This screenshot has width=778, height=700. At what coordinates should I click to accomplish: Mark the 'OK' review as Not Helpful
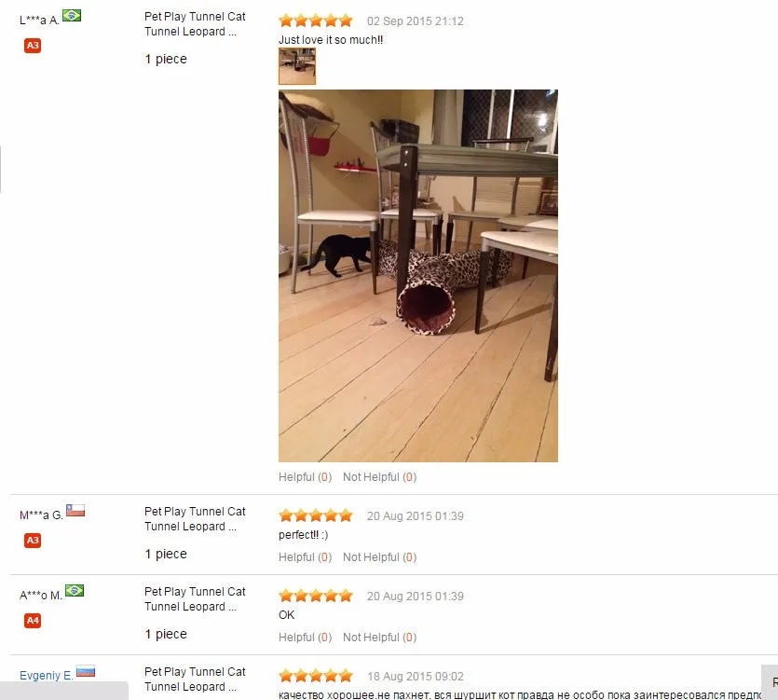(x=379, y=638)
